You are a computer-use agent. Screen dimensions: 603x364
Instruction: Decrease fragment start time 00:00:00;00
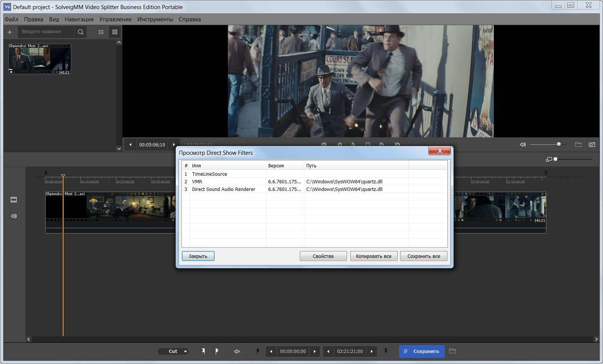coord(271,351)
